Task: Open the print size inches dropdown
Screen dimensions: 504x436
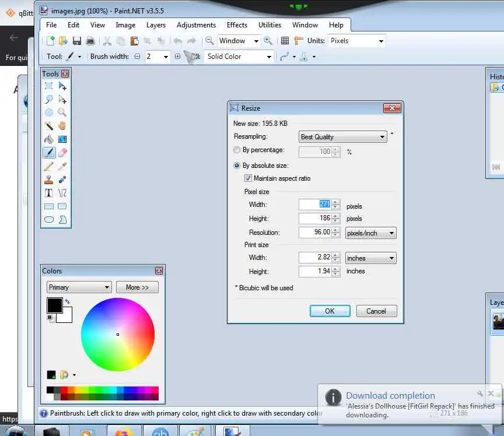Action: [370, 258]
